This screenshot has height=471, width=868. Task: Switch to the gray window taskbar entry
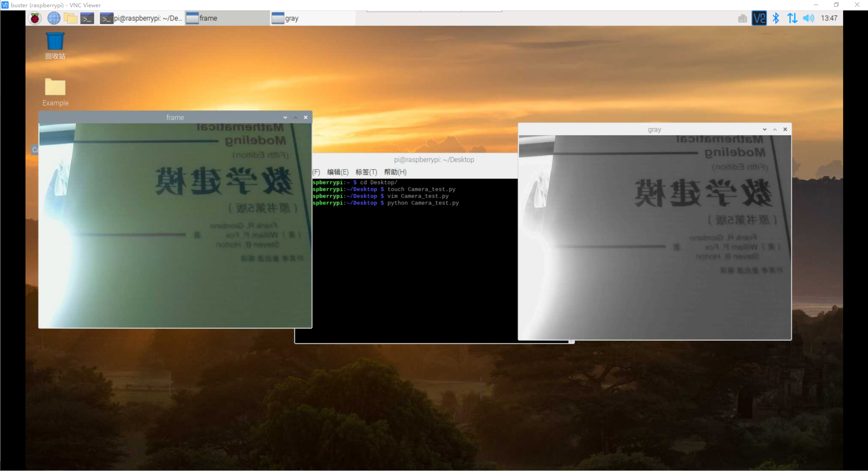[x=312, y=18]
